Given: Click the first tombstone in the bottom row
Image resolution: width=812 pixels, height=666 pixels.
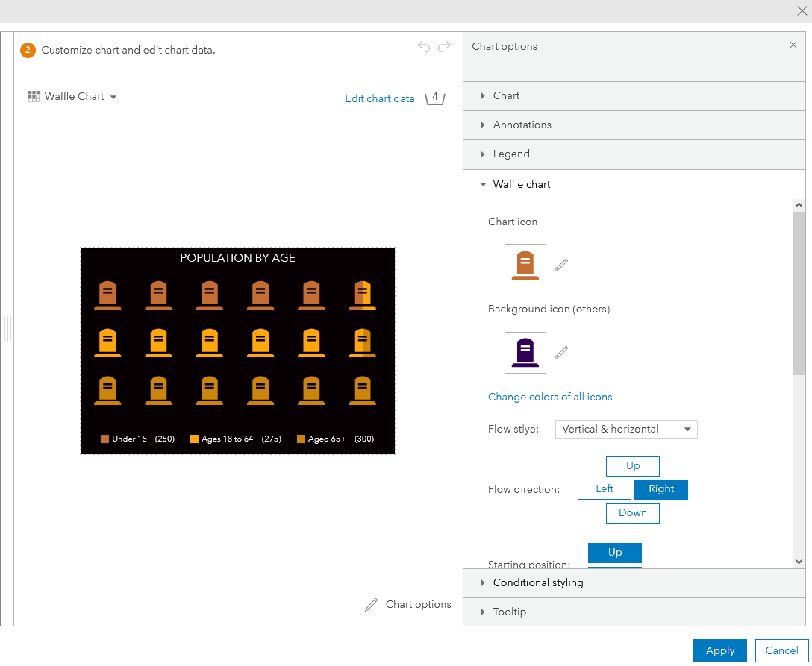Looking at the screenshot, I should [x=107, y=390].
